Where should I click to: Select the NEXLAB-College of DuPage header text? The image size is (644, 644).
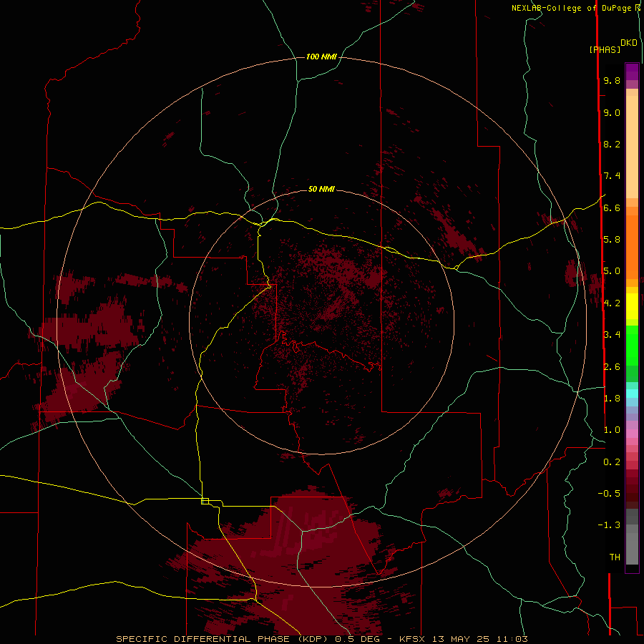point(571,8)
